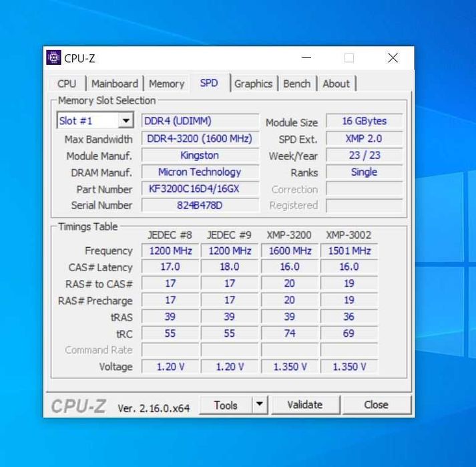
Task: Click the empty Correction field
Action: pos(365,188)
